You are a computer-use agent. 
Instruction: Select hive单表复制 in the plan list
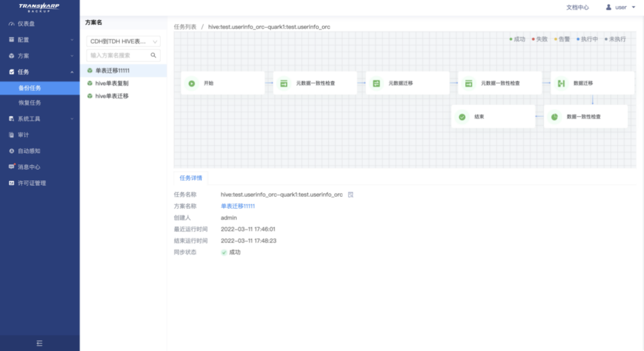(112, 83)
